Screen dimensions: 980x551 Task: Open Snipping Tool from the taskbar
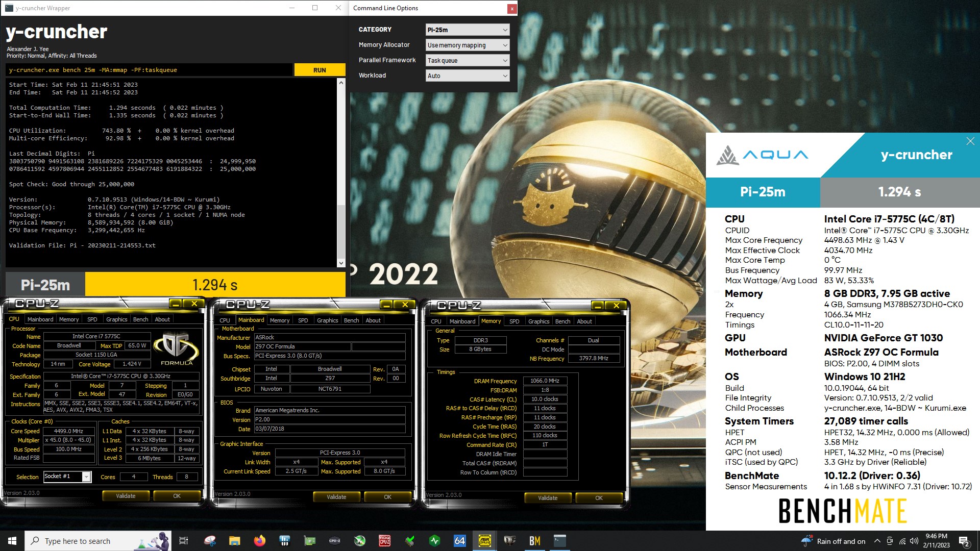[x=210, y=541]
